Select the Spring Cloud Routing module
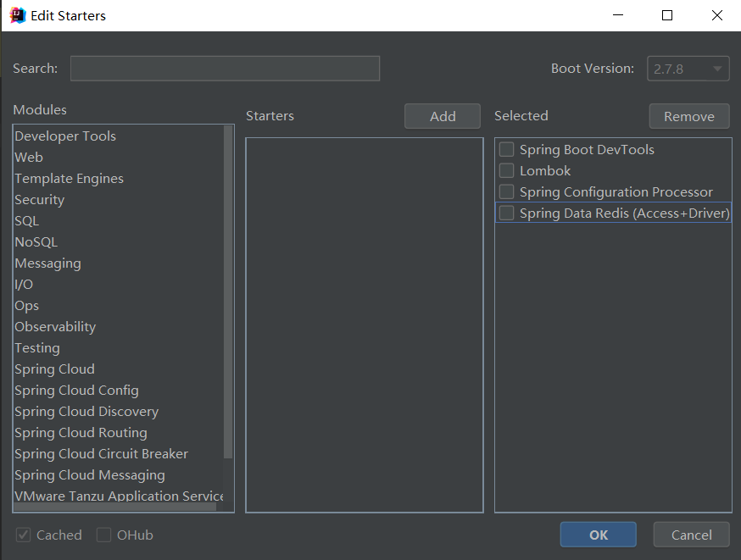This screenshot has height=560, width=741. tap(118, 433)
